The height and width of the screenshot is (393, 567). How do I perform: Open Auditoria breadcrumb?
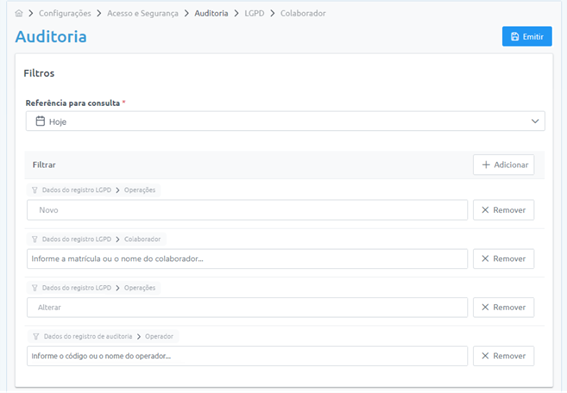click(211, 13)
